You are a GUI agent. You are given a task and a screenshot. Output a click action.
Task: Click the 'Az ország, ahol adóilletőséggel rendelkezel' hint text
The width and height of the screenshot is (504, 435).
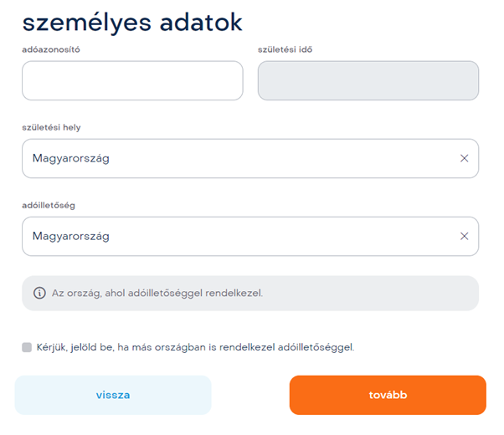[157, 293]
